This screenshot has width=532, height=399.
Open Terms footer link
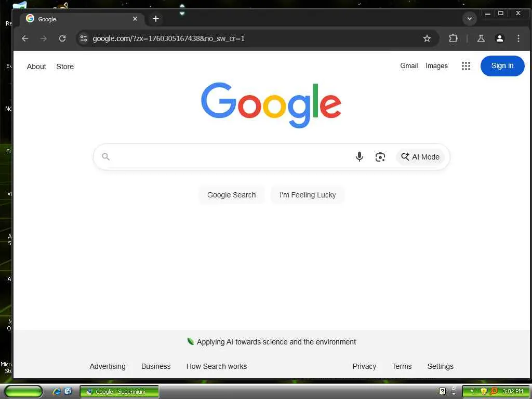tap(402, 366)
